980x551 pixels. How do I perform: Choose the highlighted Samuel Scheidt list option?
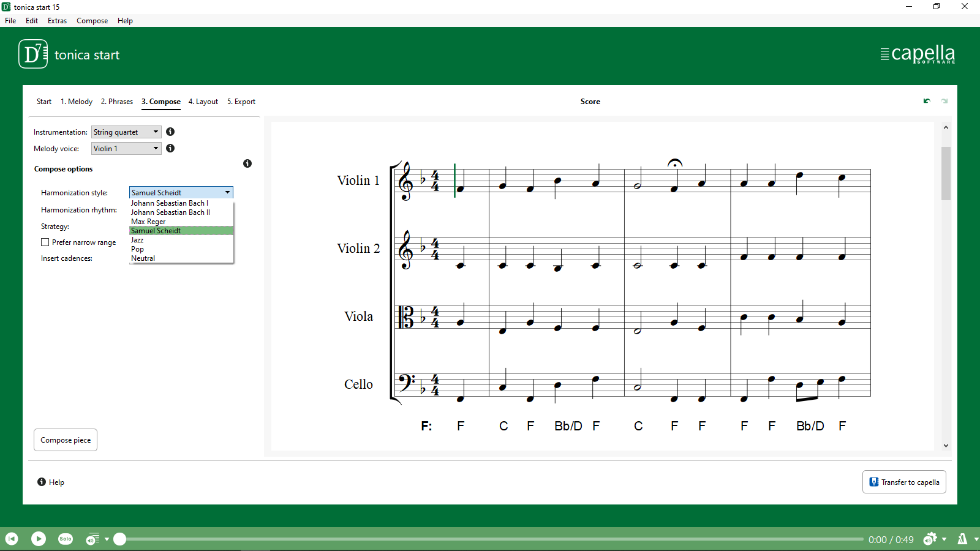point(181,231)
